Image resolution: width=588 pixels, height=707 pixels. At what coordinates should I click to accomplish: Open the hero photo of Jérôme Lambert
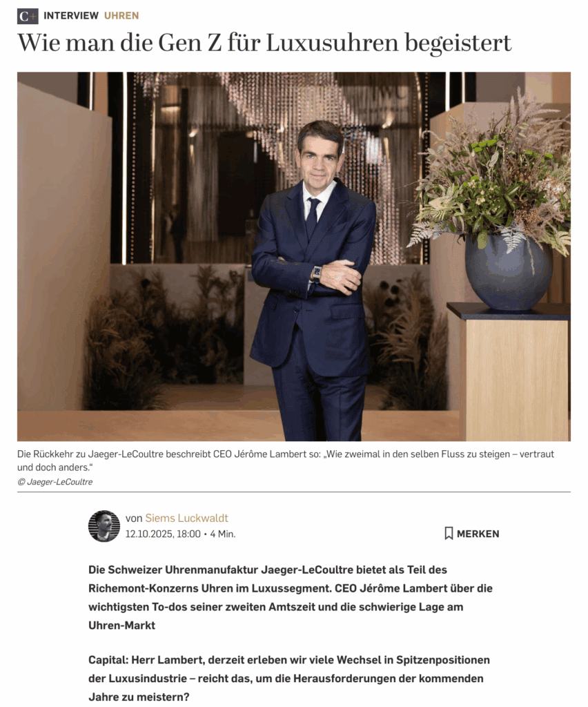294,256
